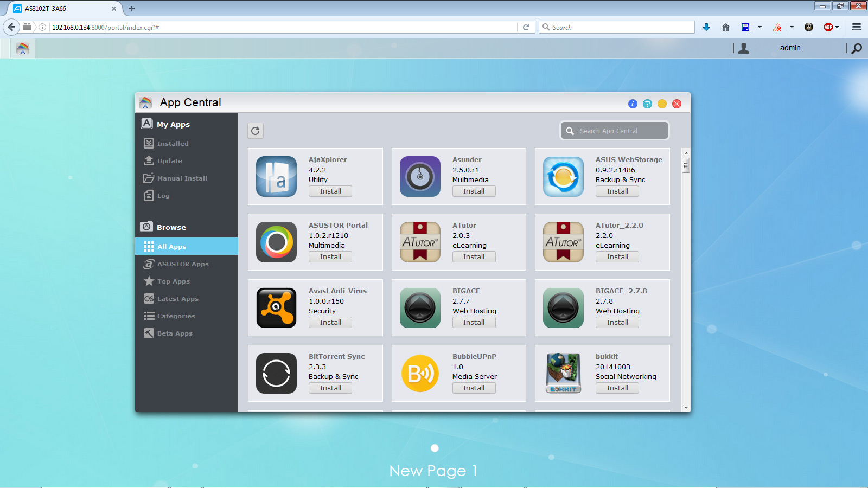The height and width of the screenshot is (488, 868).
Task: Open the Firefox hamburger menu
Action: point(857,27)
